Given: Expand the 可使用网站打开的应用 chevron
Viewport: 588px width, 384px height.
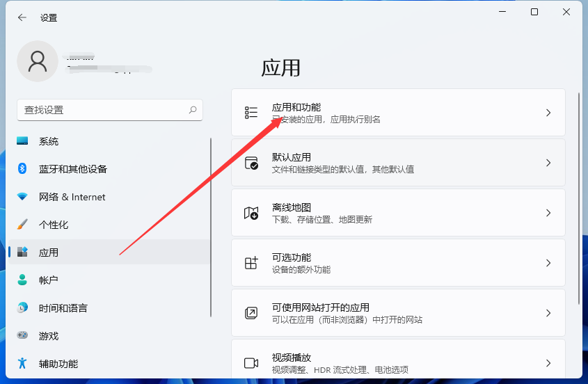Looking at the screenshot, I should pos(548,313).
